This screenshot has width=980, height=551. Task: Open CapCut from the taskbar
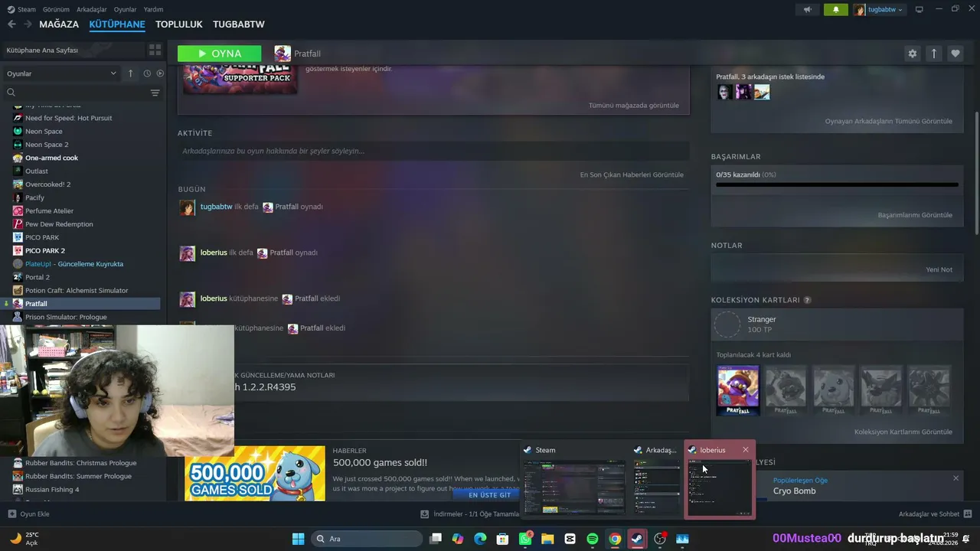570,539
